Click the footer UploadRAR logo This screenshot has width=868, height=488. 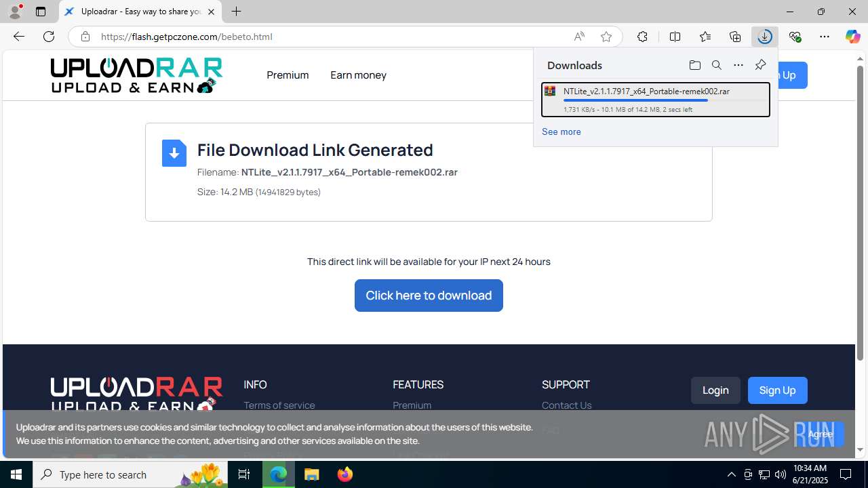(x=136, y=395)
